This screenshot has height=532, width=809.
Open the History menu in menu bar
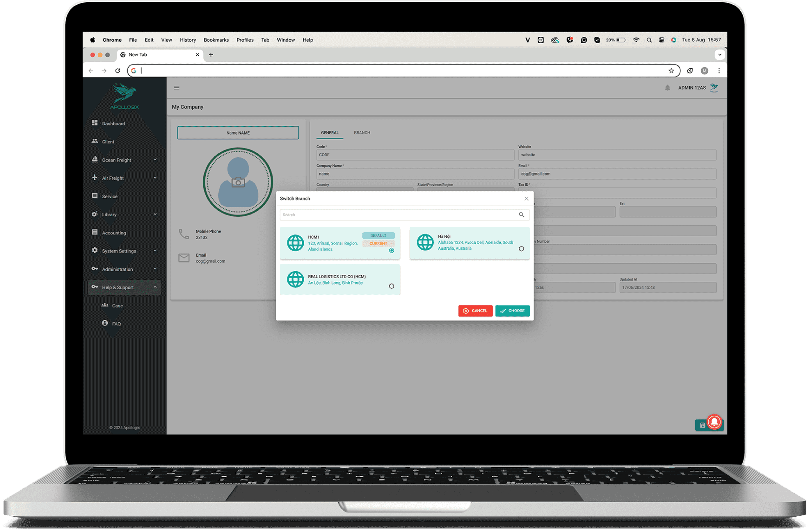point(188,40)
